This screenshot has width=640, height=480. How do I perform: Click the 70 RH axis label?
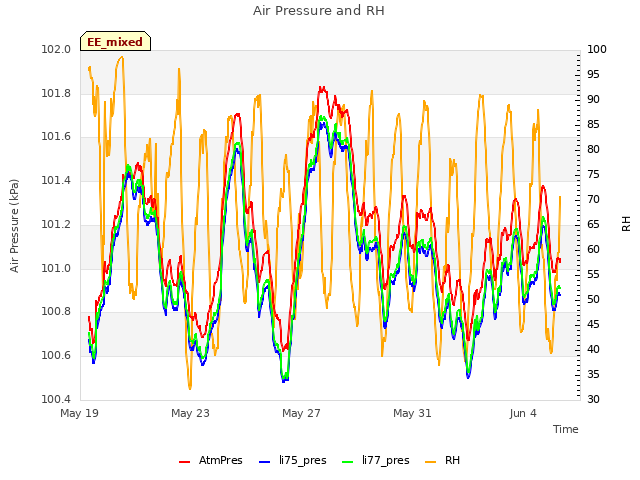click(593, 199)
